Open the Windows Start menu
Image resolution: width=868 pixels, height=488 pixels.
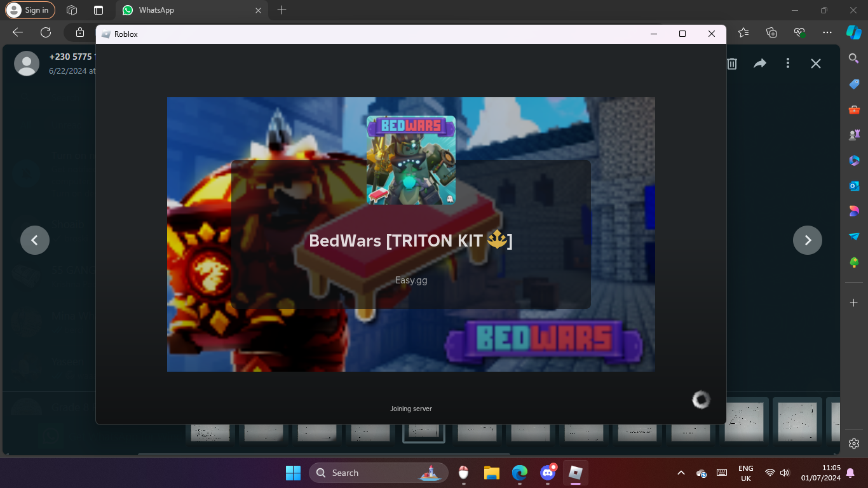(293, 473)
